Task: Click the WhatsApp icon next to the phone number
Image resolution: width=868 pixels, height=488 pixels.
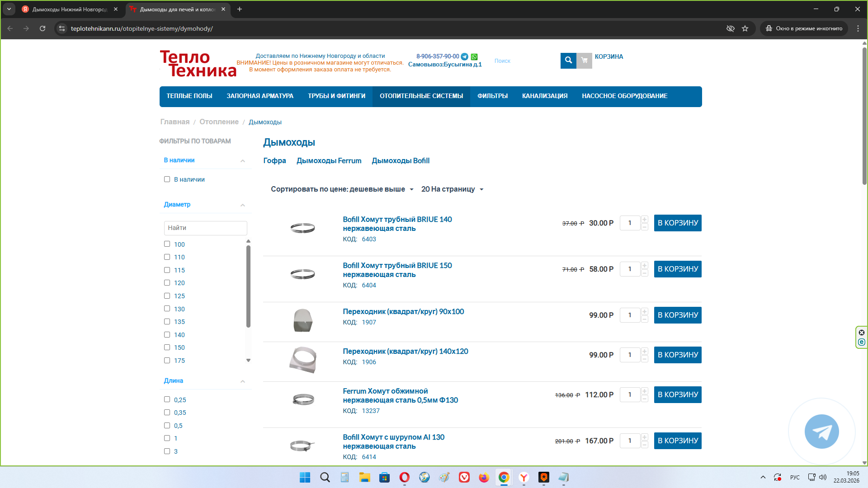Action: (474, 56)
